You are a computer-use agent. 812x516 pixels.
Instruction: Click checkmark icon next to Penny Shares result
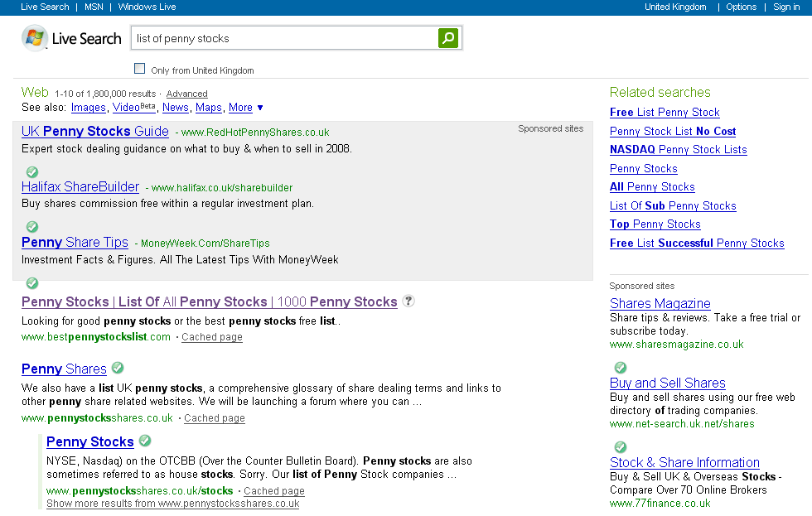click(x=118, y=368)
